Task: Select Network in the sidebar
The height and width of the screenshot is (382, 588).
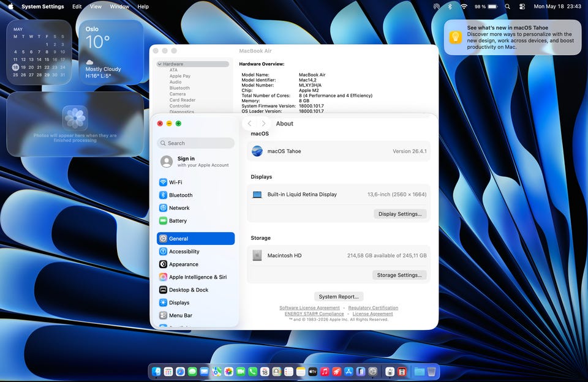Action: coord(196,208)
